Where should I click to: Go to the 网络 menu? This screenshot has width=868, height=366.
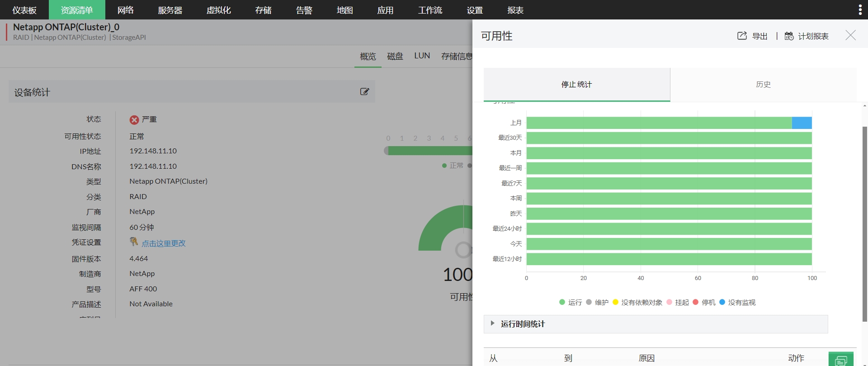(x=126, y=10)
